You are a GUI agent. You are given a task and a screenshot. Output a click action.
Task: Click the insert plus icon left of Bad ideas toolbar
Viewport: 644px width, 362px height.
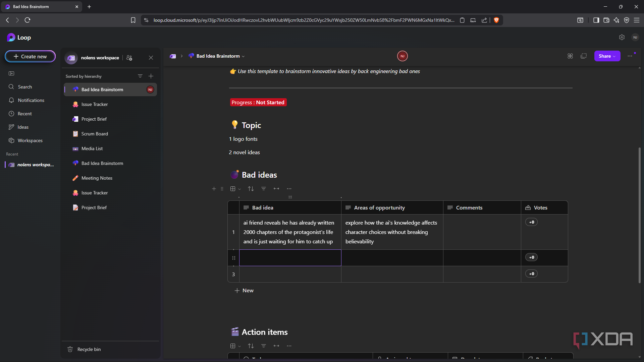[x=214, y=189]
